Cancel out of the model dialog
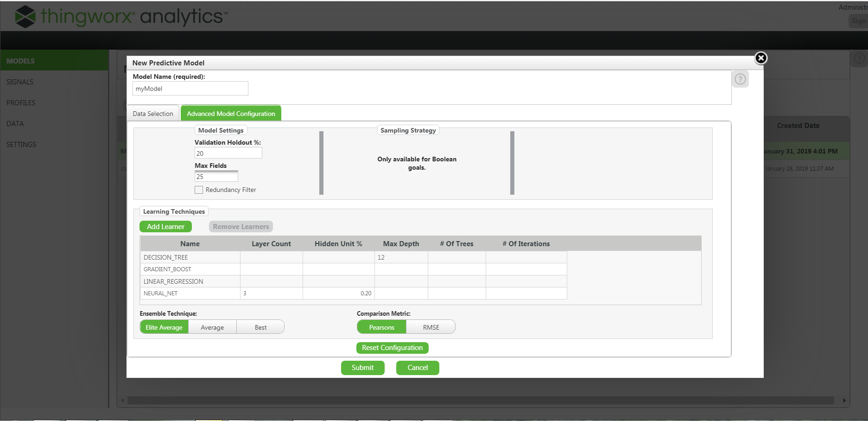 point(417,368)
